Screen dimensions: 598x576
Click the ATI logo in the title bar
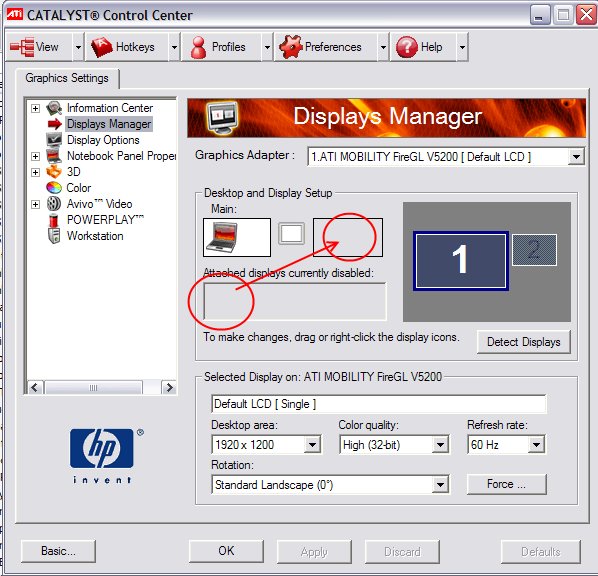15,14
